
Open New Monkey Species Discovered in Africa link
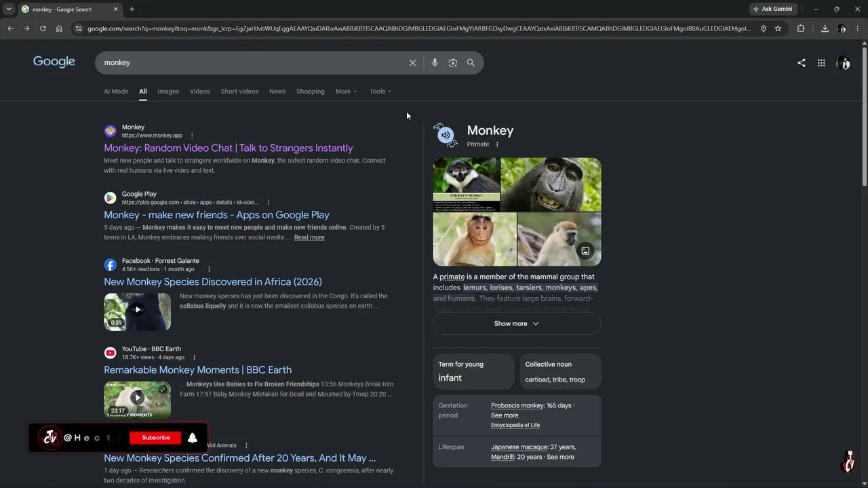click(x=213, y=282)
